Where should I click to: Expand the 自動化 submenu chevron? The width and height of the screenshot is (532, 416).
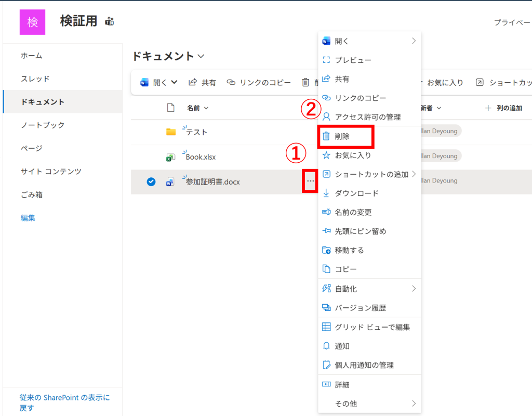[414, 288]
